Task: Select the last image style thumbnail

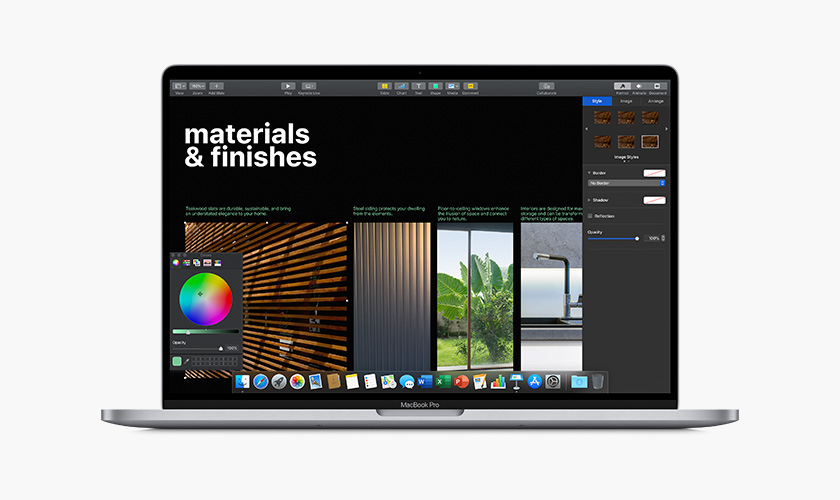Action: tap(650, 140)
